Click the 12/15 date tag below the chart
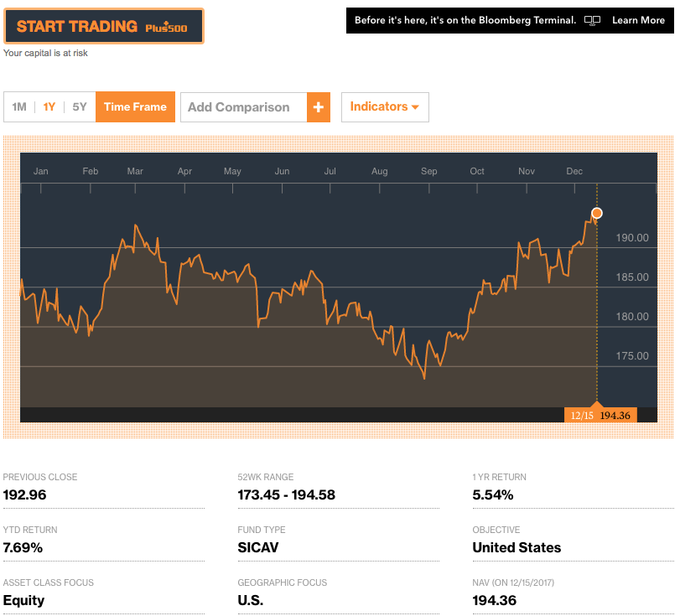This screenshot has height=616, width=680. (581, 415)
